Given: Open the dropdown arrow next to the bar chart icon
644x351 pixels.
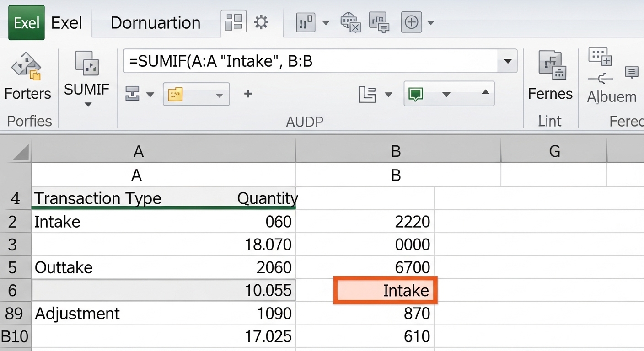Looking at the screenshot, I should (326, 23).
